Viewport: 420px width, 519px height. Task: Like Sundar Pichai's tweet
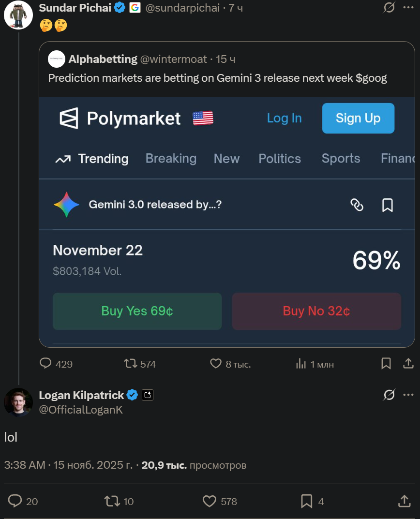click(216, 363)
